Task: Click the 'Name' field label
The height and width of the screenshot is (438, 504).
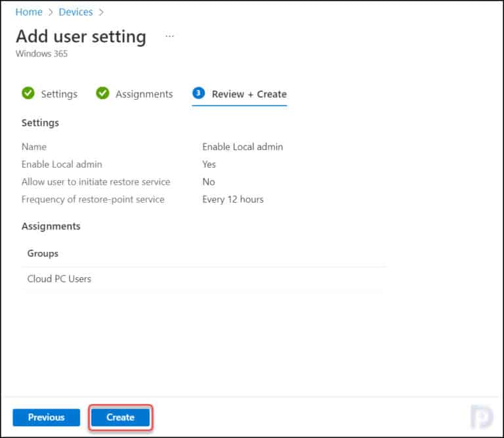Action: pyautogui.click(x=34, y=147)
